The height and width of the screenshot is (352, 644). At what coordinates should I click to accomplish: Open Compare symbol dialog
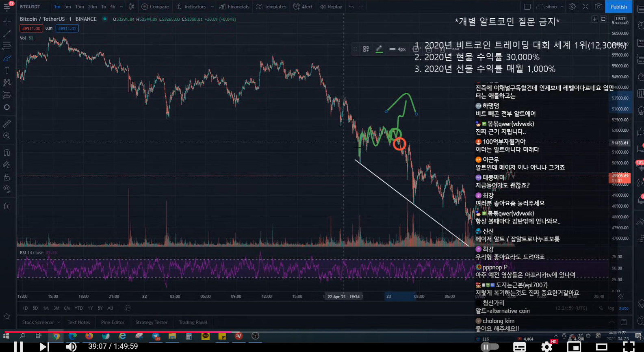pyautogui.click(x=155, y=7)
